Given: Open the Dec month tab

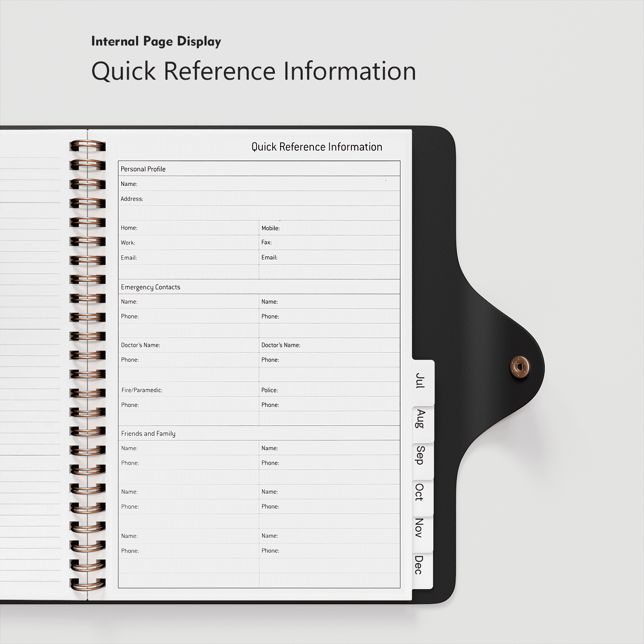Looking at the screenshot, I should click(423, 568).
